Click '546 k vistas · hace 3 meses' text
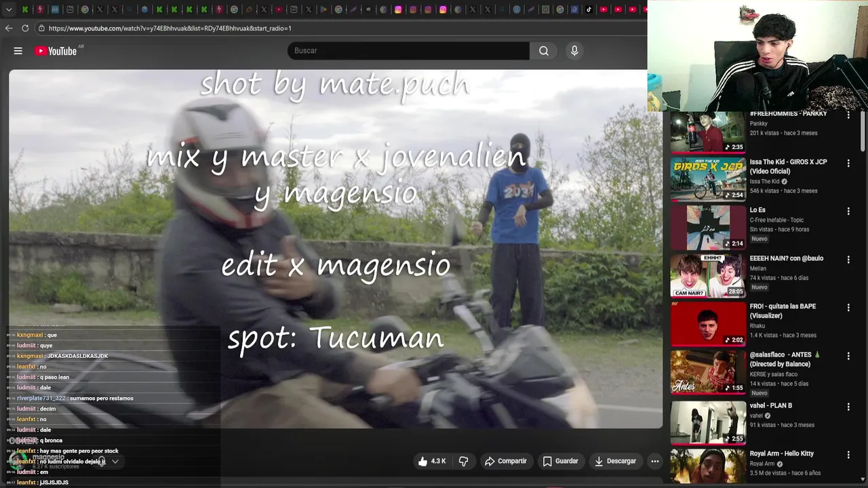The image size is (868, 488). pyautogui.click(x=783, y=190)
